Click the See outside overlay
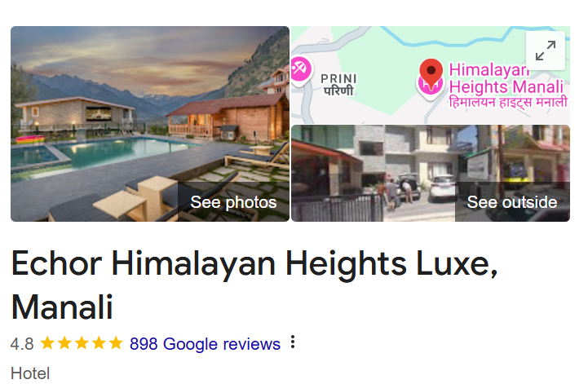This screenshot has width=588, height=384. [512, 202]
